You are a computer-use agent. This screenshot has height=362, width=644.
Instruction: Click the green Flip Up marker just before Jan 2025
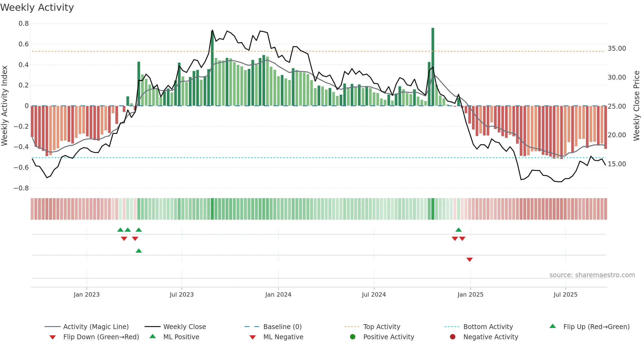(459, 230)
